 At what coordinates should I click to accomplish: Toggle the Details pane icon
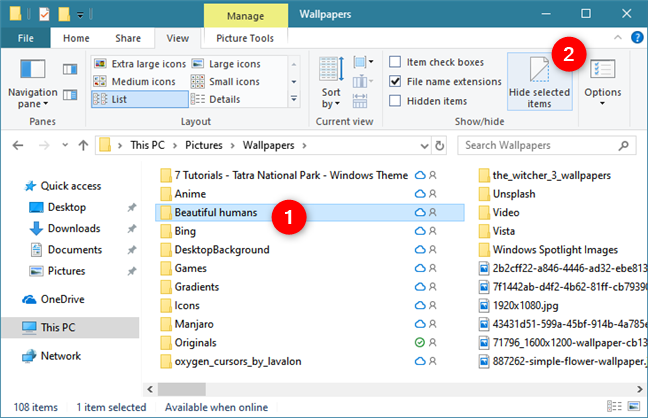coord(70,95)
